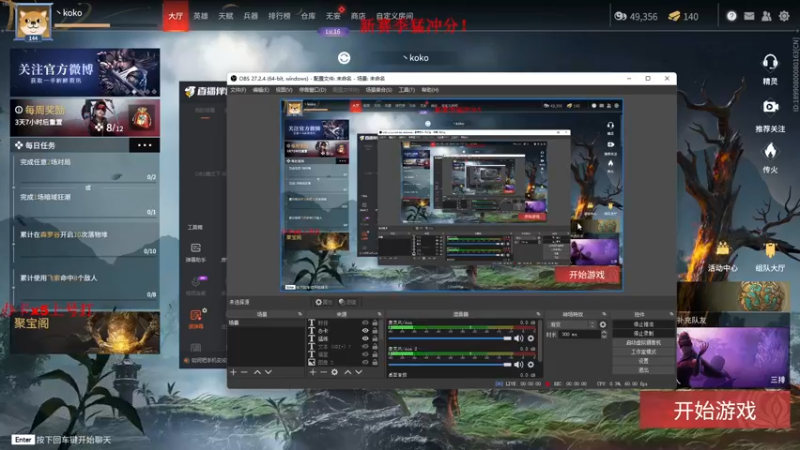Remove source with the minus icon in OBS 来源 panel
800x450 pixels.
click(x=323, y=372)
